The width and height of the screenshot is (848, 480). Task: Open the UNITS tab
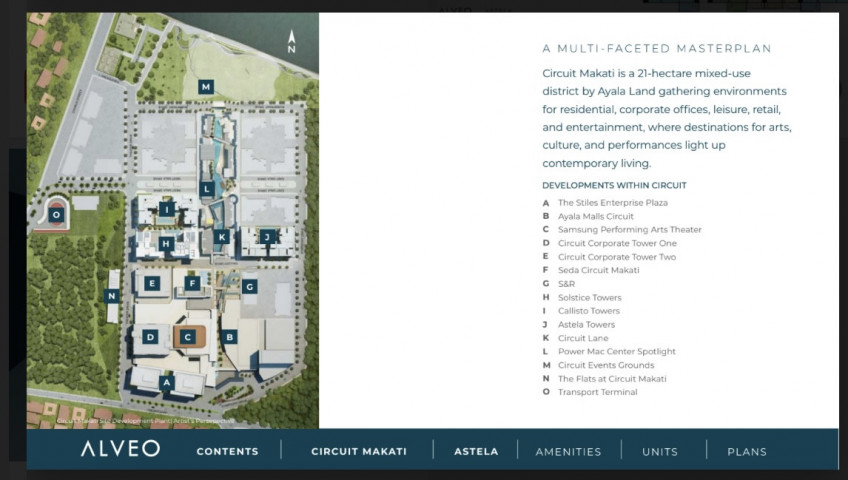[x=660, y=451]
